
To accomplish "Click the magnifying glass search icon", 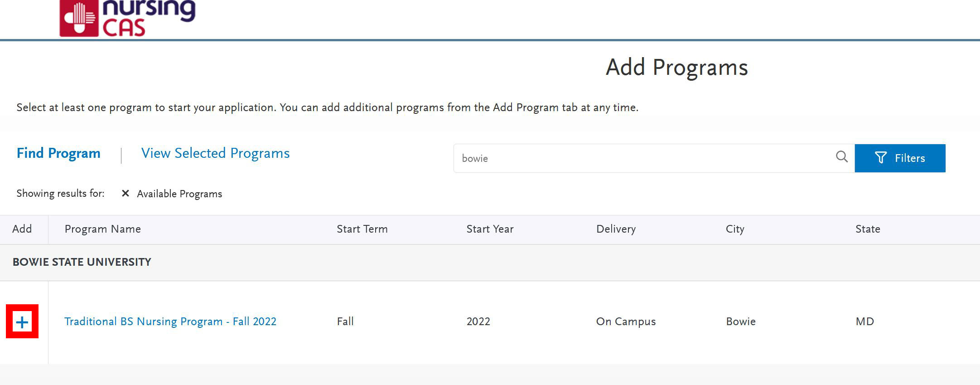I will tap(841, 157).
